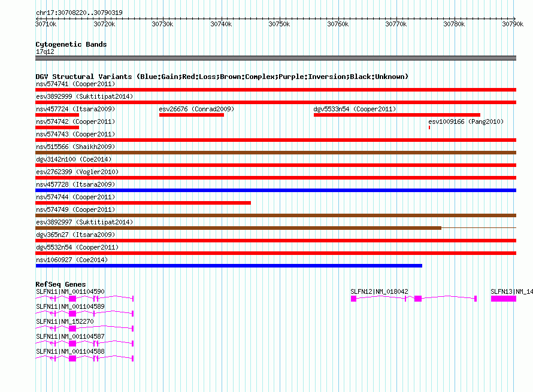Select the nsv457724 (Itsara2009) loss bar
The height and width of the screenshot is (392, 533).
pos(57,115)
